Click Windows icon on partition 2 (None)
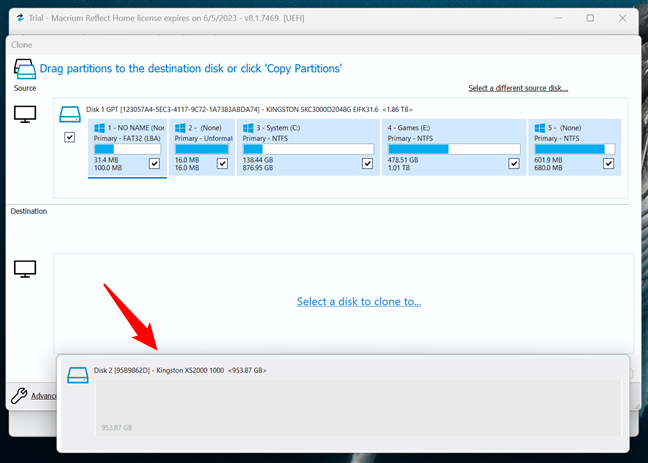648x463 pixels. 180,128
